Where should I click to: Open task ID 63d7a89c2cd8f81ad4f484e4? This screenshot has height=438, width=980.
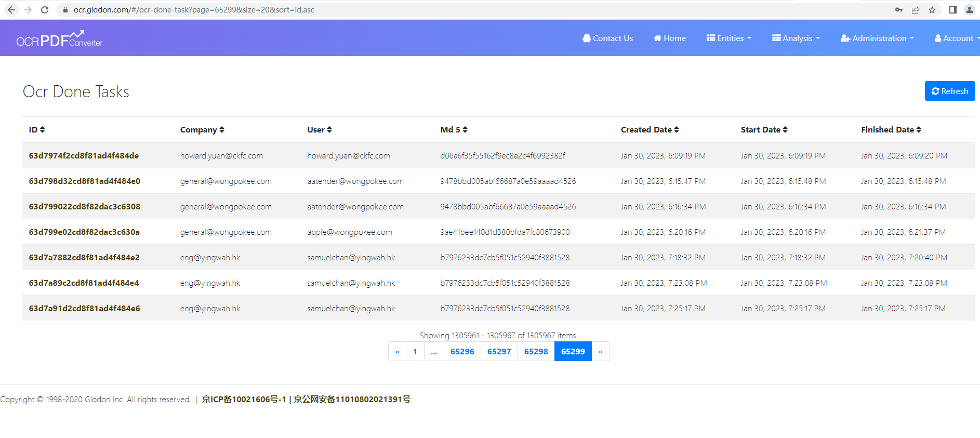tap(84, 283)
